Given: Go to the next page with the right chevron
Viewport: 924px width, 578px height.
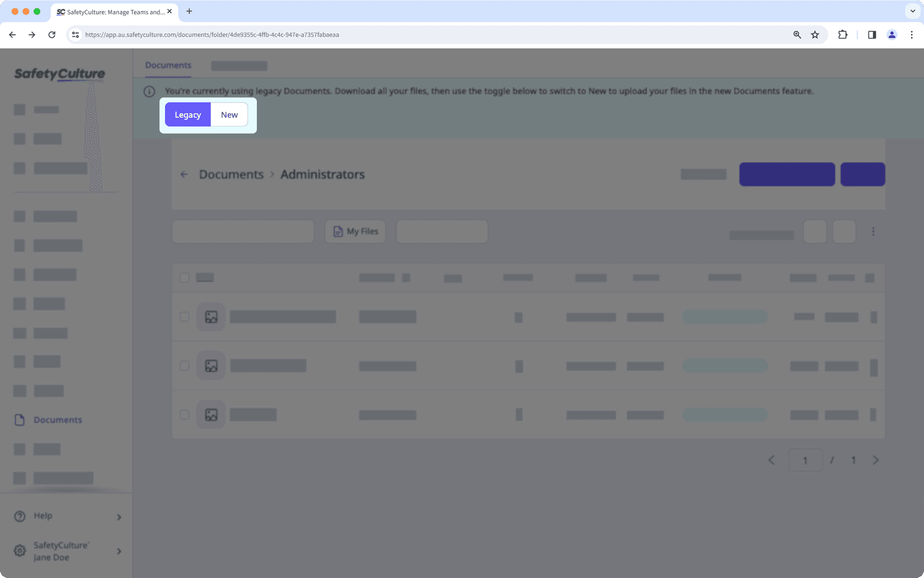Looking at the screenshot, I should tap(875, 460).
